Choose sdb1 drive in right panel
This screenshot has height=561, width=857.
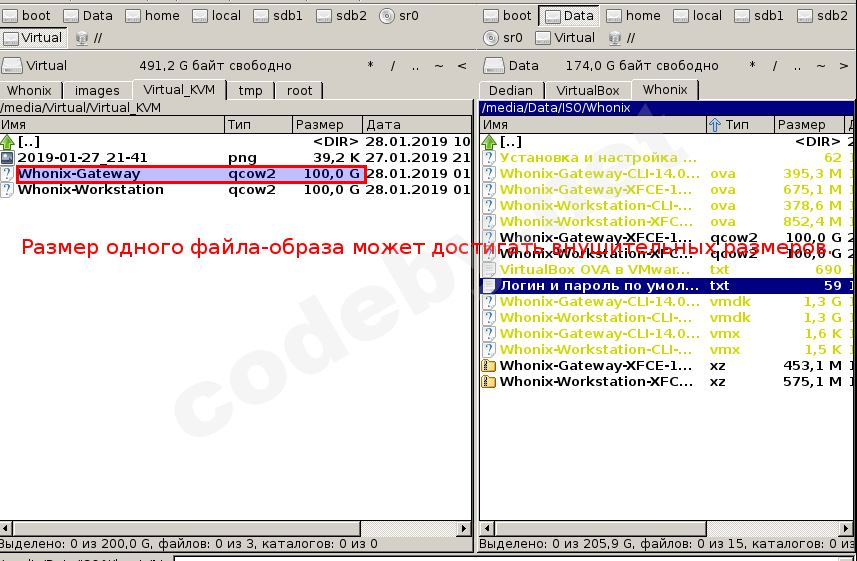pos(760,16)
